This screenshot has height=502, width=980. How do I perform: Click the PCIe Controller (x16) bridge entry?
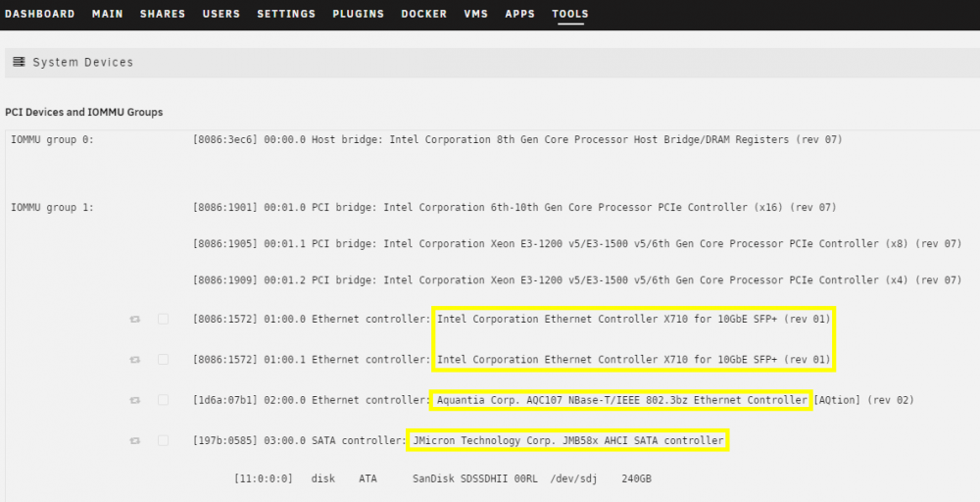tap(514, 207)
